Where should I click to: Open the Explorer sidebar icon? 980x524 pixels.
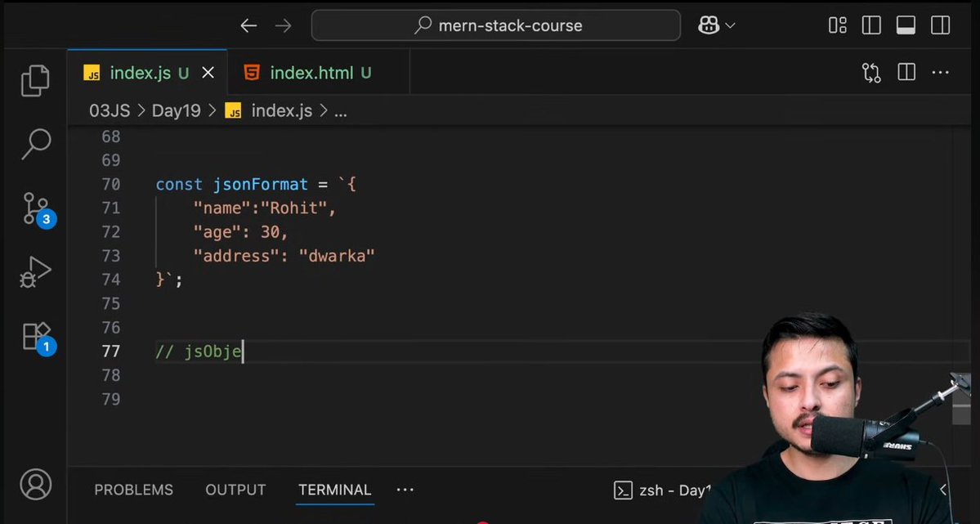pyautogui.click(x=34, y=79)
